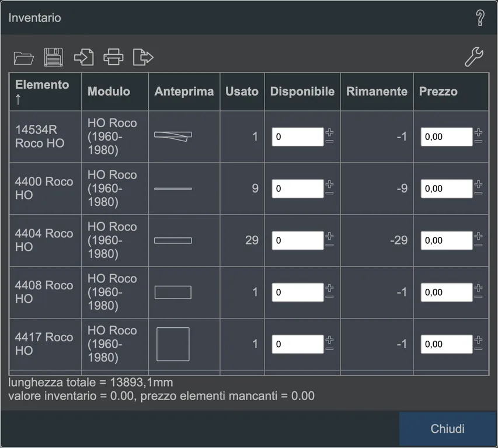Click the export inventory icon
This screenshot has height=448, width=498.
143,57
